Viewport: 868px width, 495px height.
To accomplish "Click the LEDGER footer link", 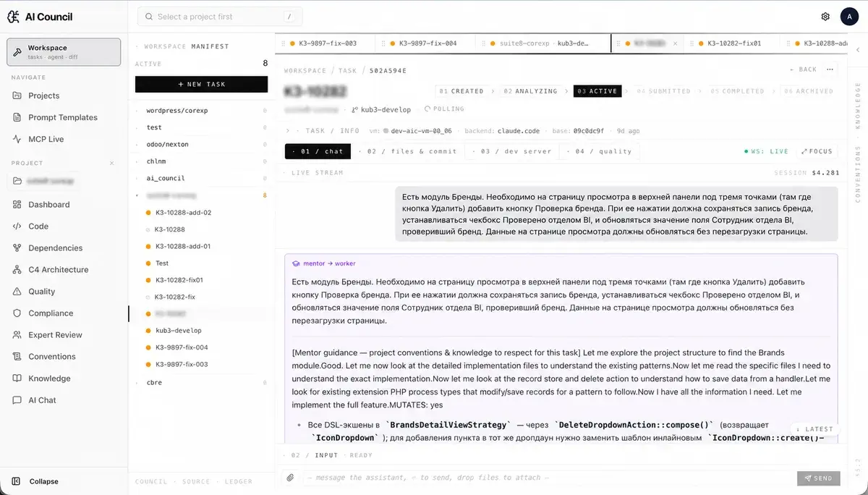I will click(x=238, y=481).
